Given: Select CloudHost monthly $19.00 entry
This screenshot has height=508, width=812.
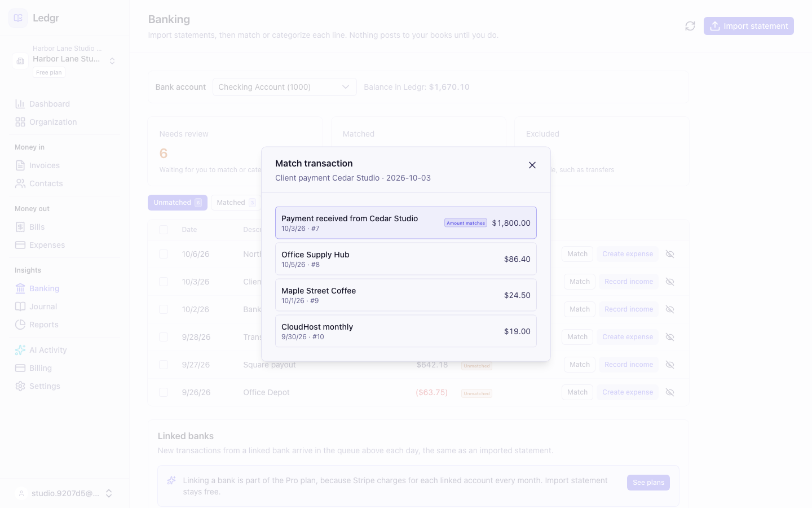Looking at the screenshot, I should pos(406,331).
